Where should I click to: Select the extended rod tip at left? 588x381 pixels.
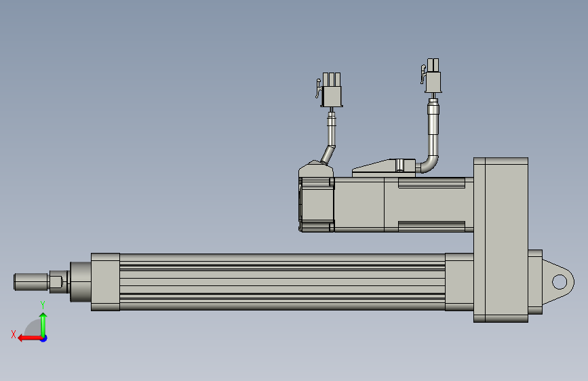pos(31,281)
